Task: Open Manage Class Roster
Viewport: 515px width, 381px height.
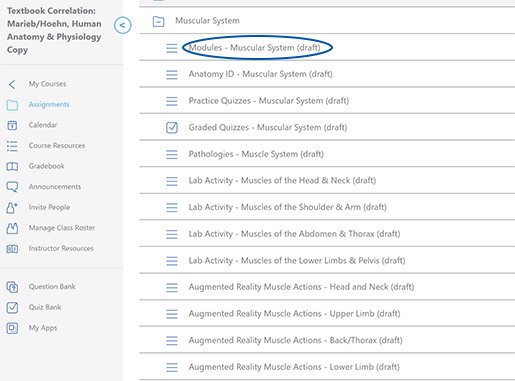Action: 62,228
